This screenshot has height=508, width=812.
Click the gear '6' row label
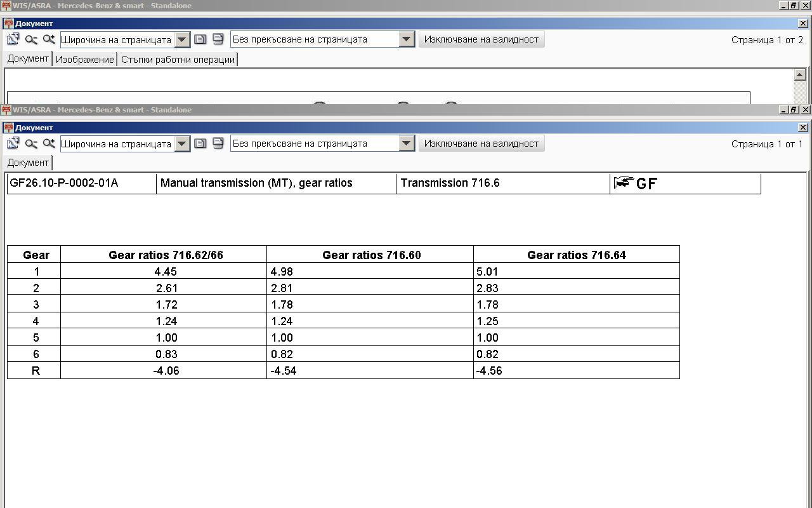[x=36, y=354]
